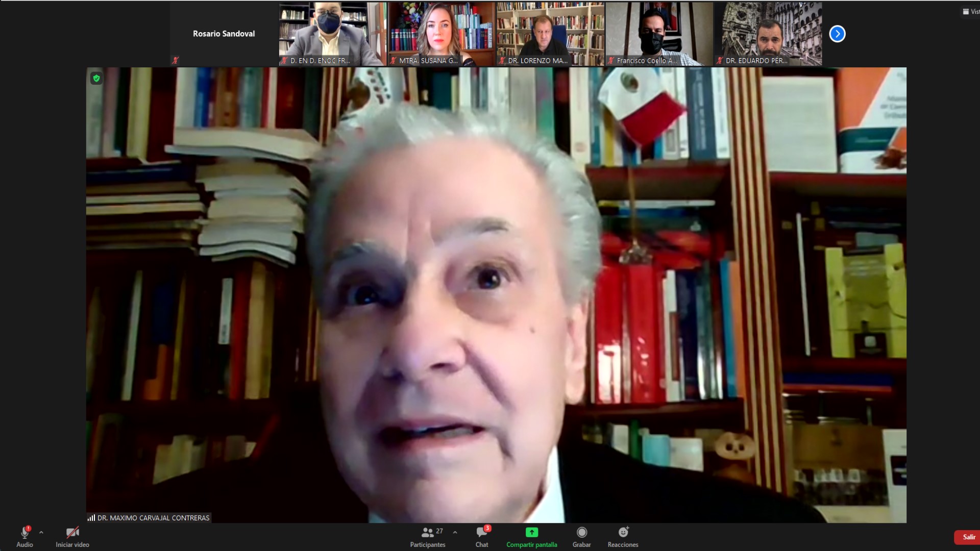The height and width of the screenshot is (551, 980).
Task: Expand the audio options caret
Action: (x=41, y=532)
